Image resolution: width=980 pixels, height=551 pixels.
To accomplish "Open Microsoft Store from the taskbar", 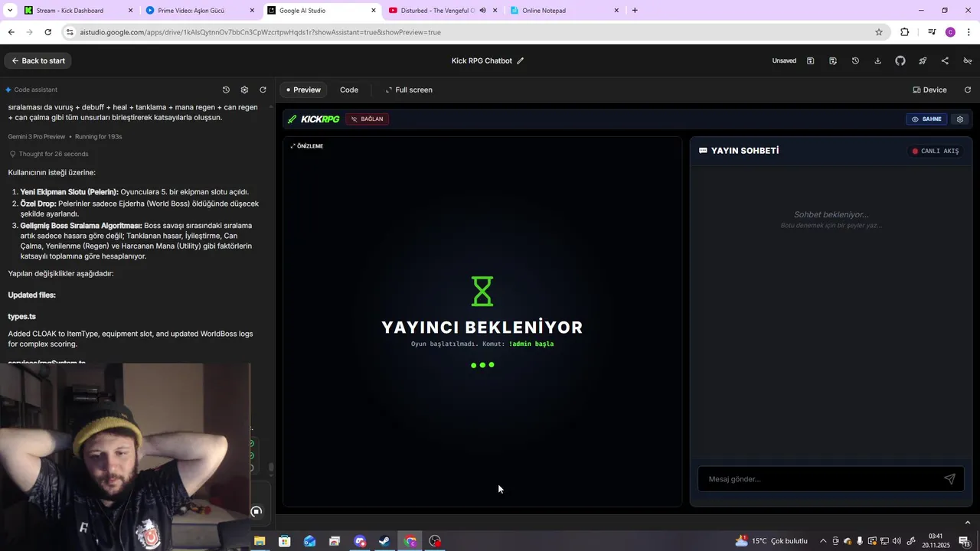I will [284, 541].
